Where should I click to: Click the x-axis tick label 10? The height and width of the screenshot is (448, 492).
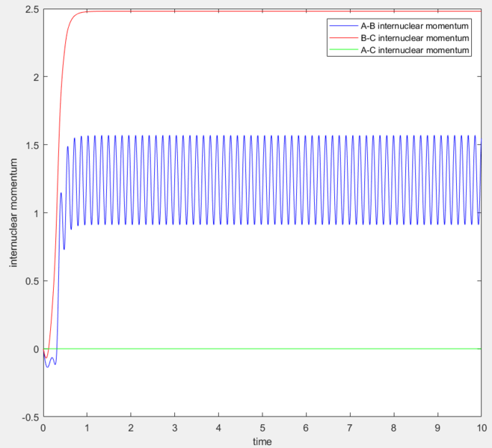(482, 428)
